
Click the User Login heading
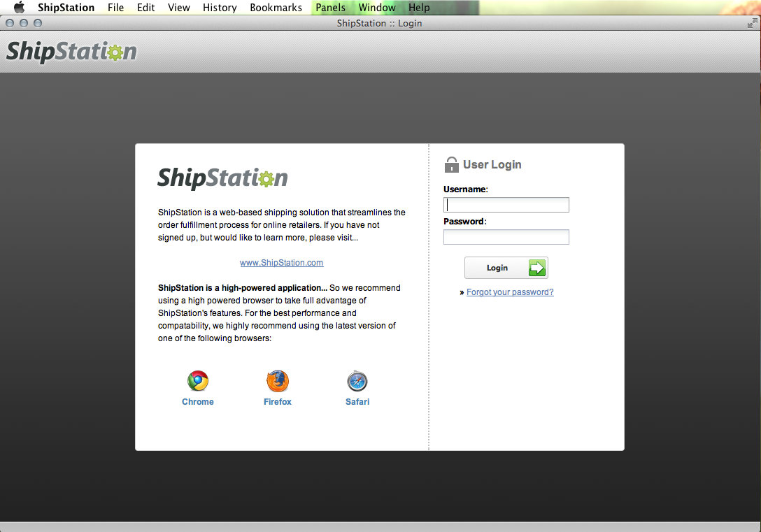coord(492,164)
